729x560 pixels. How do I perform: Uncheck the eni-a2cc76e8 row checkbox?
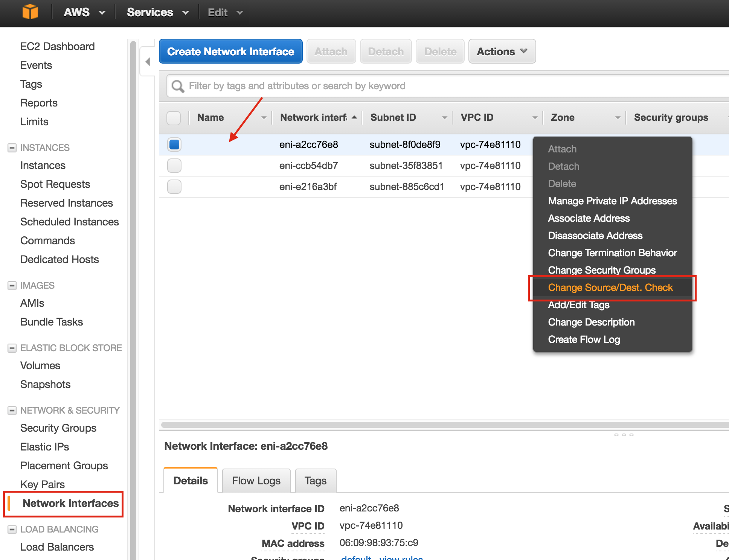(x=174, y=145)
